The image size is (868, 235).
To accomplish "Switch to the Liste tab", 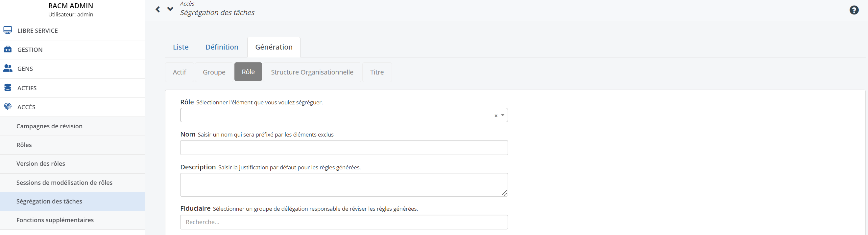I will (x=181, y=47).
